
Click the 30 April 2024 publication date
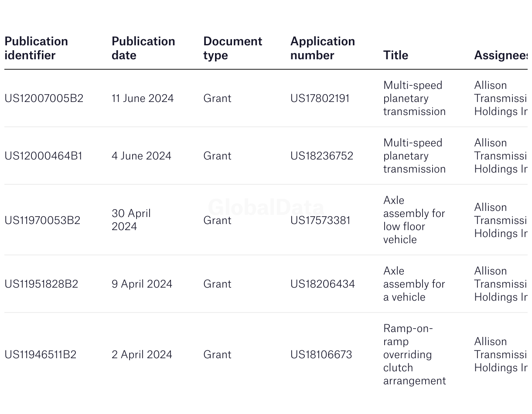tap(131, 220)
